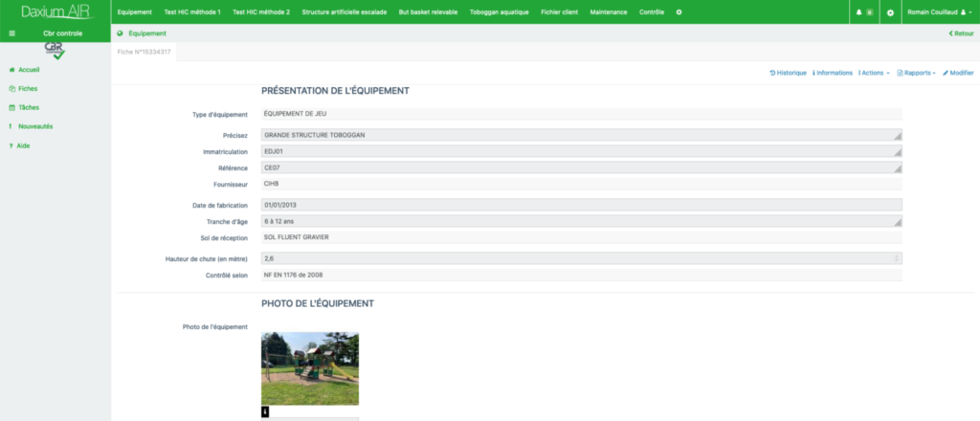Open Tâches calendar in the sidebar

pyautogui.click(x=24, y=107)
